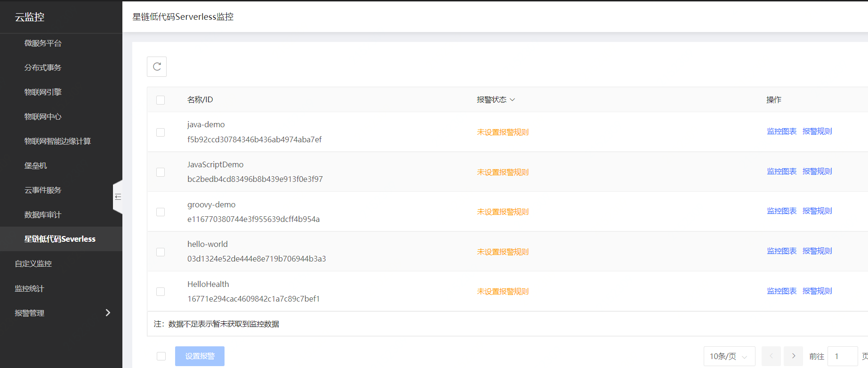Open 监控图表 for groovy-demo
This screenshot has height=368, width=868.
[x=782, y=211]
